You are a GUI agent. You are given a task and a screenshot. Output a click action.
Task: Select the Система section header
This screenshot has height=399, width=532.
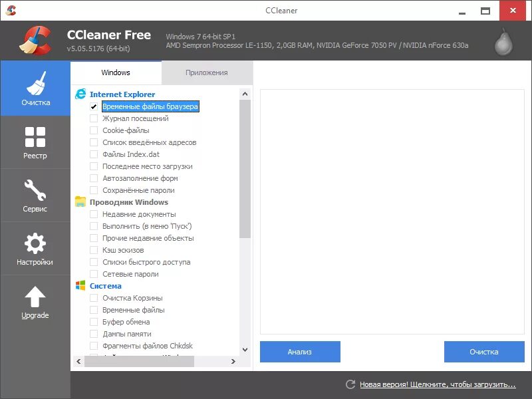point(106,286)
